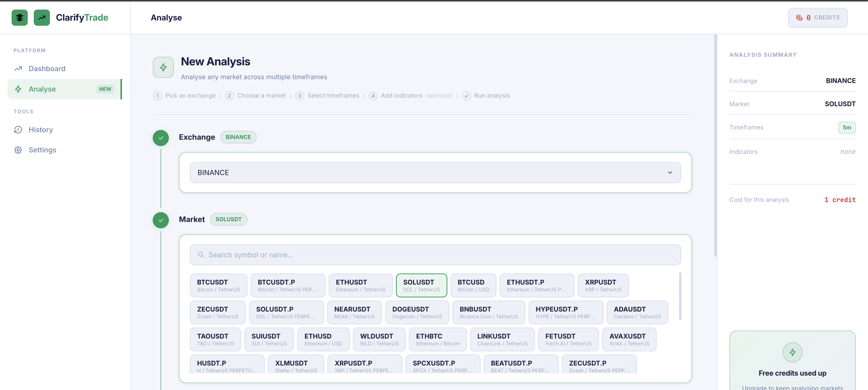Select the ETHUSDT market card
This screenshot has height=390, width=868.
[x=361, y=285]
